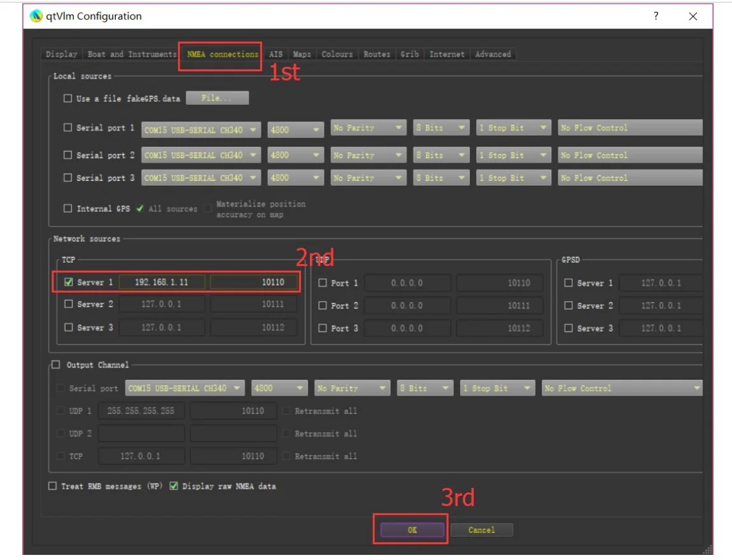Enable the Output Channel checkbox
The height and width of the screenshot is (560, 732).
[56, 365]
